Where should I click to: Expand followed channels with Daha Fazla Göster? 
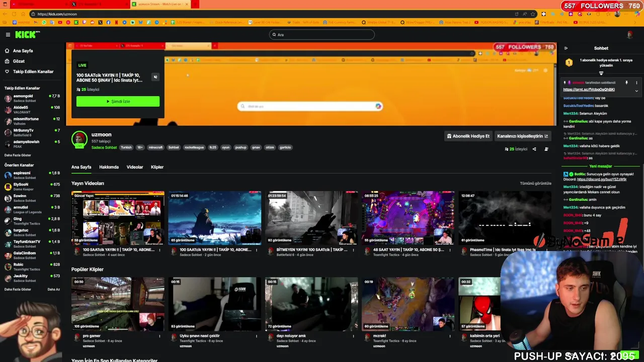pyautogui.click(x=18, y=155)
